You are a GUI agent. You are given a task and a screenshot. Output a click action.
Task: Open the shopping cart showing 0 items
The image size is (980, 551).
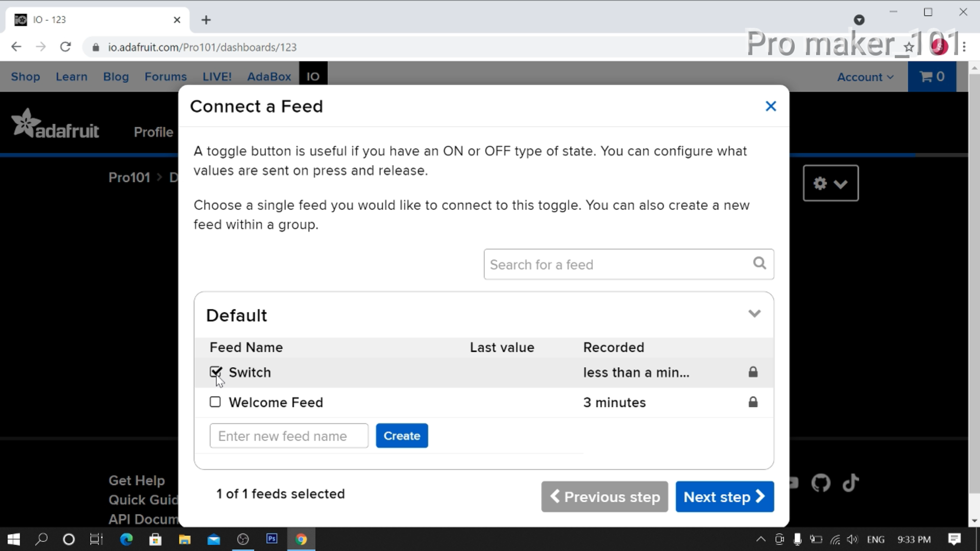[932, 77]
